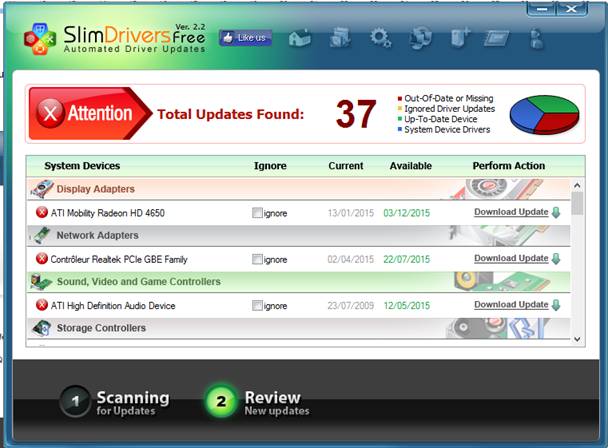
Task: Click the System Device Drivers blue legend swatch
Action: pos(400,130)
